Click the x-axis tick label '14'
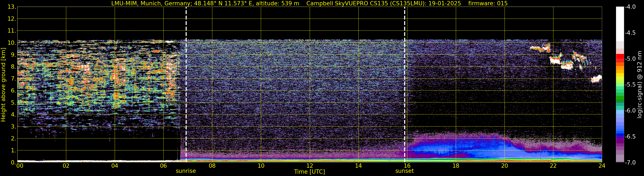 click(358, 166)
